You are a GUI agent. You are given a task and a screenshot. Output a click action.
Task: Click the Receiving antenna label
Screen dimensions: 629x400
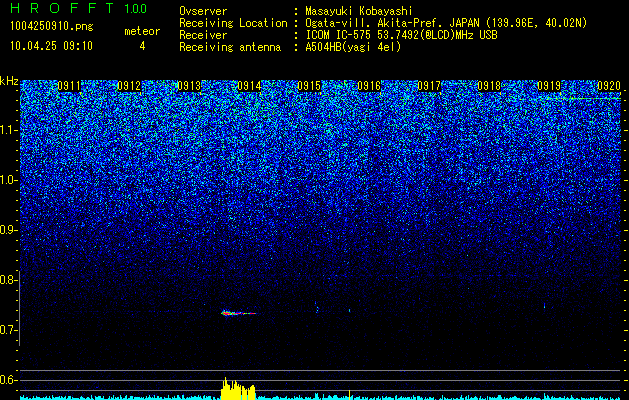230,47
